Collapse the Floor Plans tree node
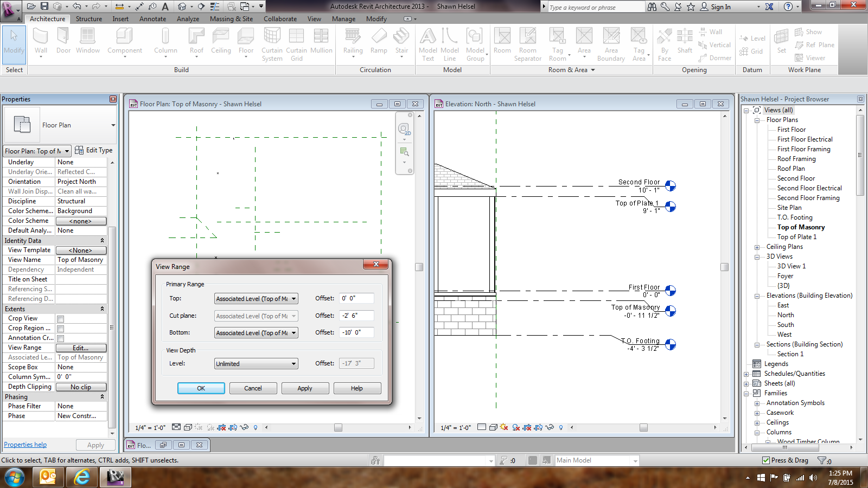 tap(757, 120)
